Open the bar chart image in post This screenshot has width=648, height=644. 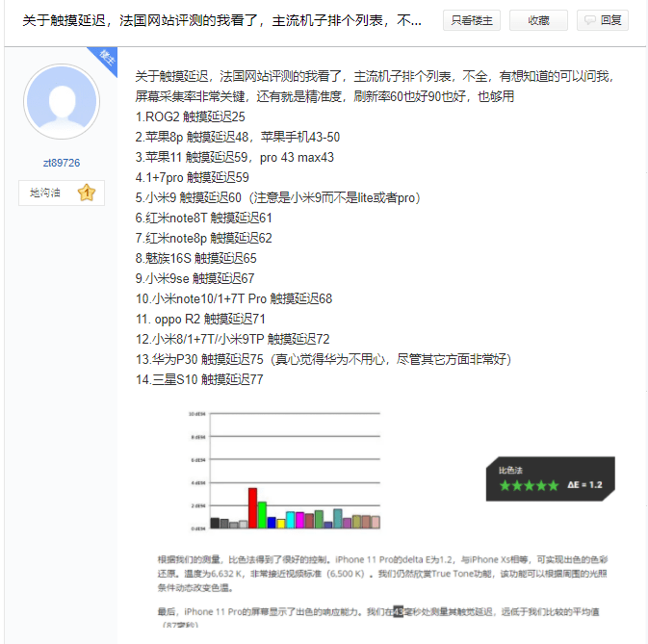click(x=284, y=471)
